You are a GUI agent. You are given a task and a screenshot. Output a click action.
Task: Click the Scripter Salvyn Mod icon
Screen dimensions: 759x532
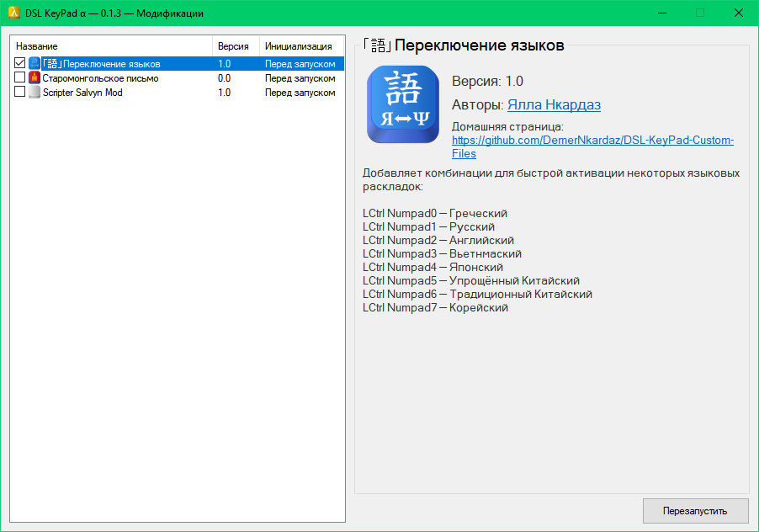coord(34,93)
